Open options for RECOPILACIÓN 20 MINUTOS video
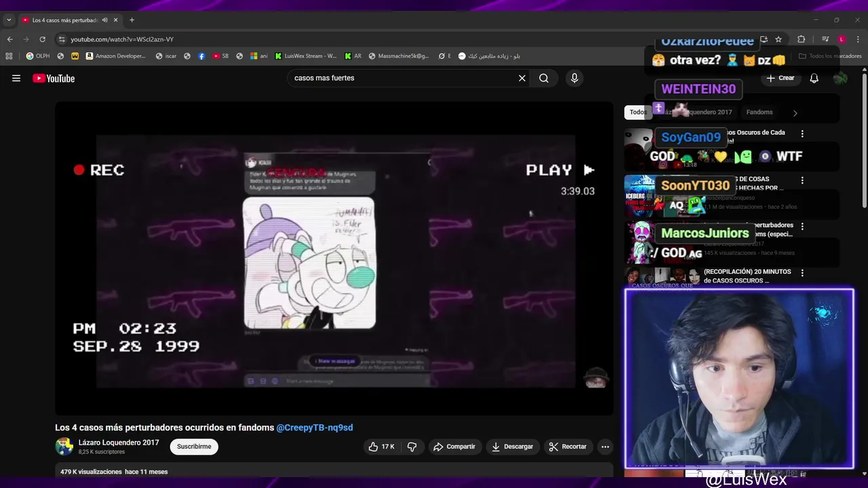Screen dimensions: 868x488 [x=802, y=272]
